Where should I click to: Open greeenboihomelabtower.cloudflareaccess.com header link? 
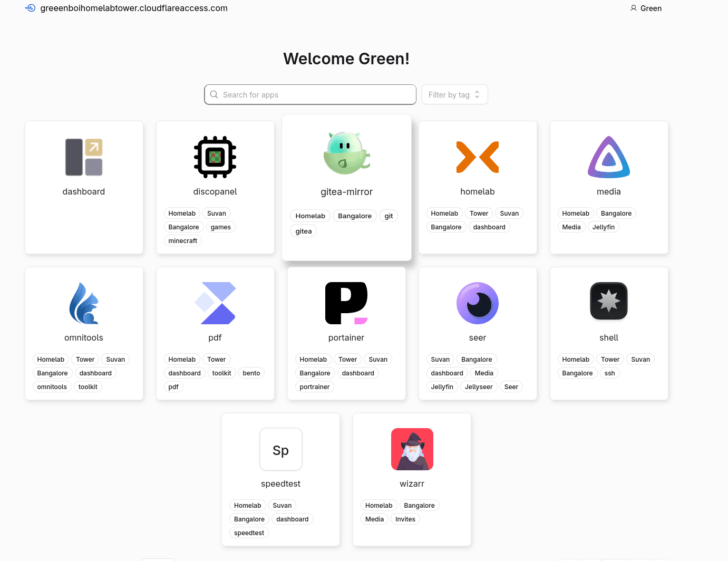click(x=134, y=8)
